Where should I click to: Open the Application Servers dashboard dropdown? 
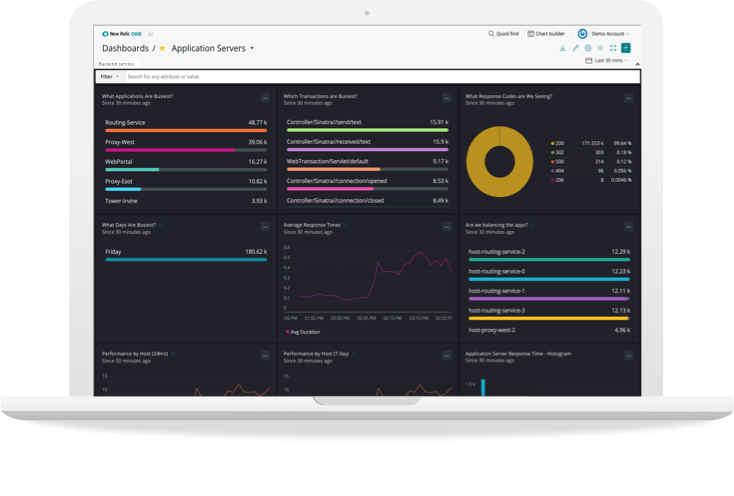pos(252,48)
